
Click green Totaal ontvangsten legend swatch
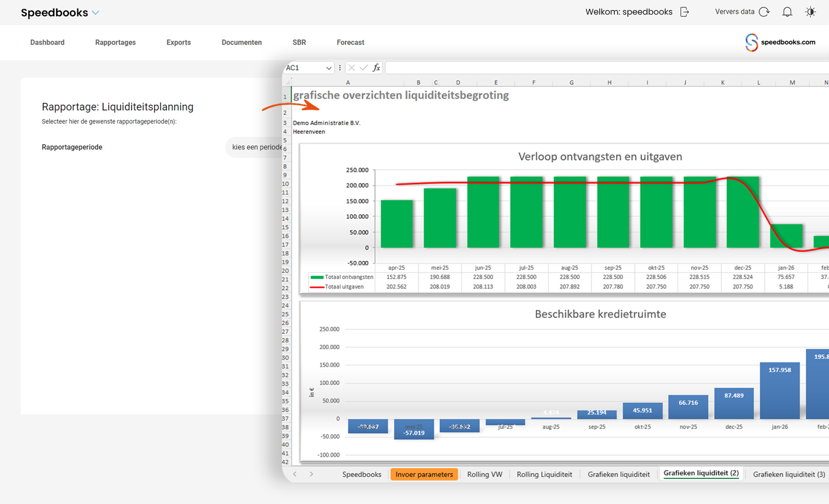(317, 277)
